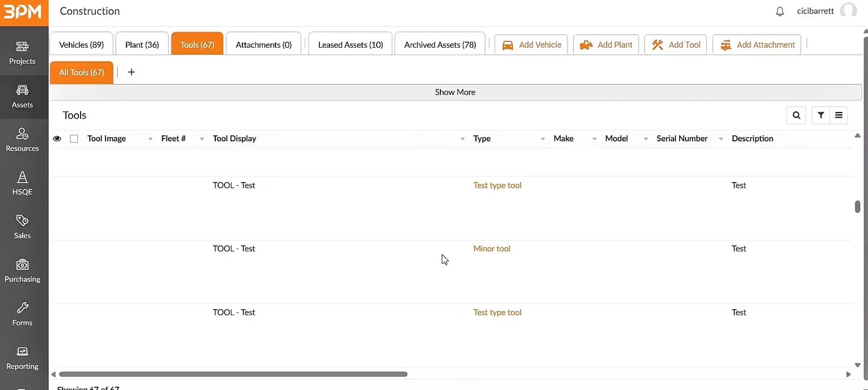868x390 pixels.
Task: Open the Type column dropdown arrow
Action: pyautogui.click(x=542, y=139)
